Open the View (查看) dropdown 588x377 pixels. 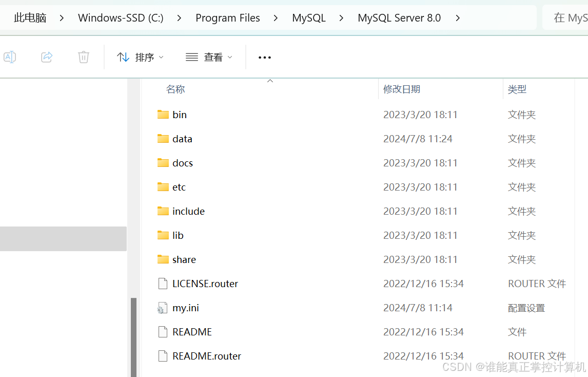(209, 57)
